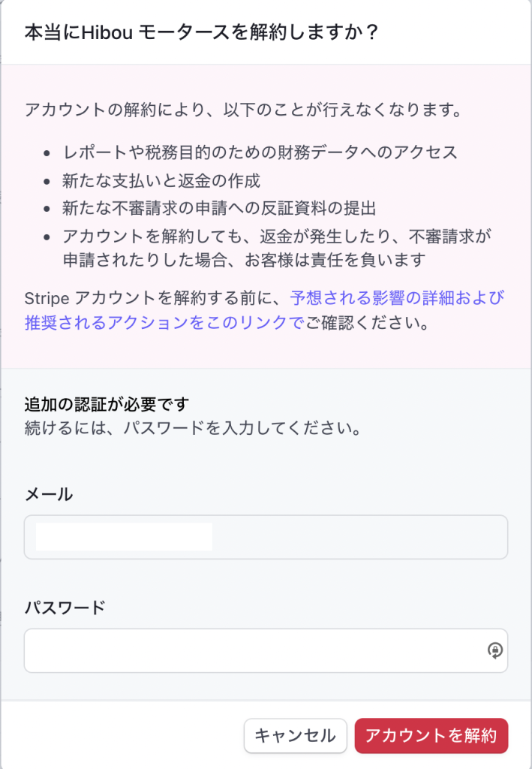This screenshot has width=532, height=769.
Task: Click the キャンセル button
Action: tap(295, 736)
